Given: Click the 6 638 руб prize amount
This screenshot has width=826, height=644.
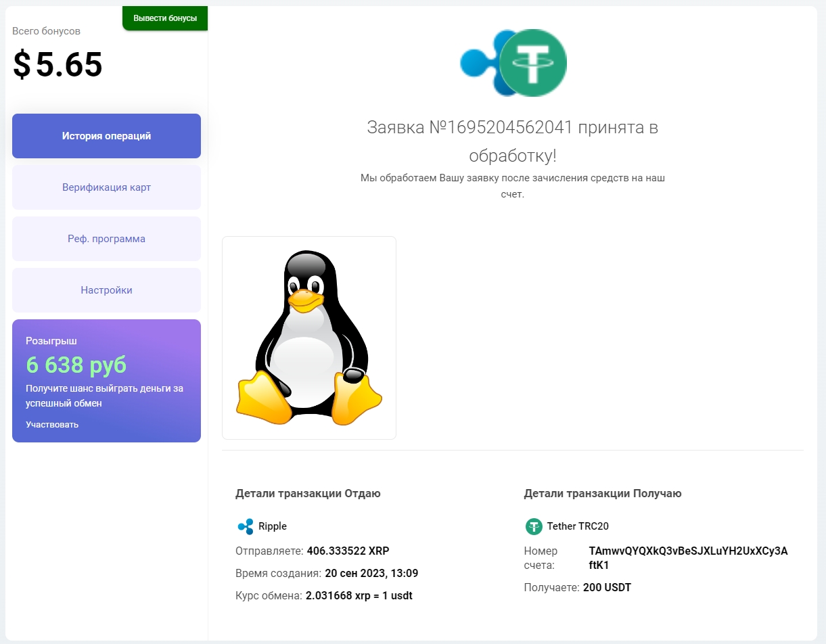Looking at the screenshot, I should 76,365.
